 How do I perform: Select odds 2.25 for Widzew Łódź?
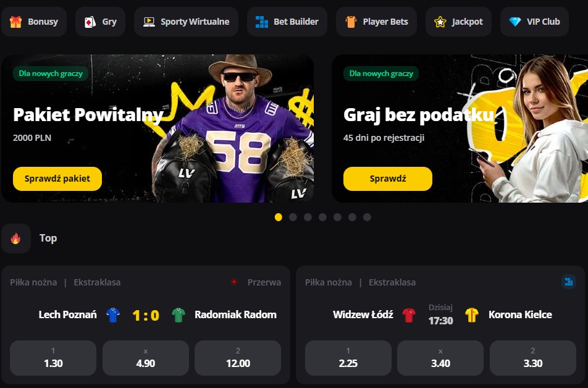(348, 358)
